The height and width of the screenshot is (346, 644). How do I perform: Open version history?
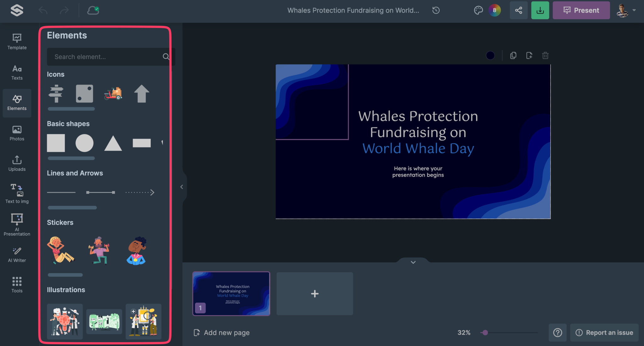pos(436,10)
